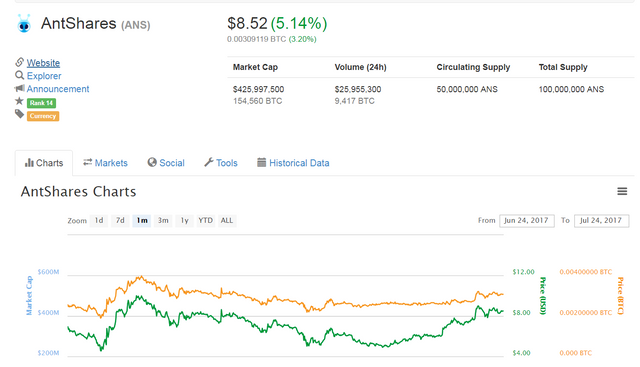Set chart zoom to 1y
This screenshot has width=640, height=367.
click(x=184, y=220)
